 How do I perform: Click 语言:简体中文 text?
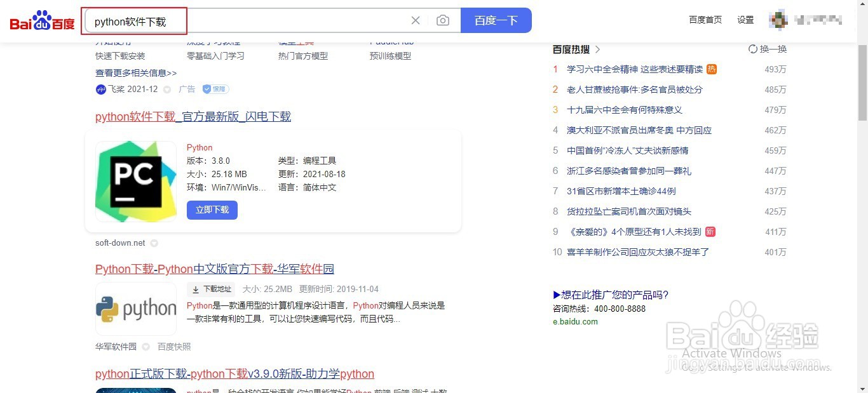(x=308, y=187)
